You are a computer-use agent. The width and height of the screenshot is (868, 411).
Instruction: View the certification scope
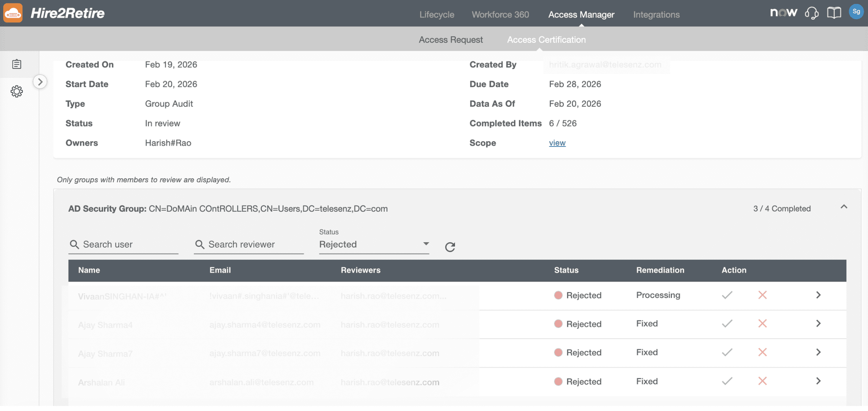coord(557,143)
